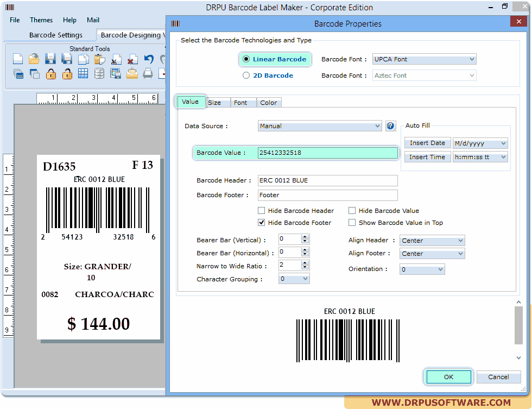This screenshot has width=532, height=409.
Task: Open the UPCA Font dropdown
Action: coord(424,59)
